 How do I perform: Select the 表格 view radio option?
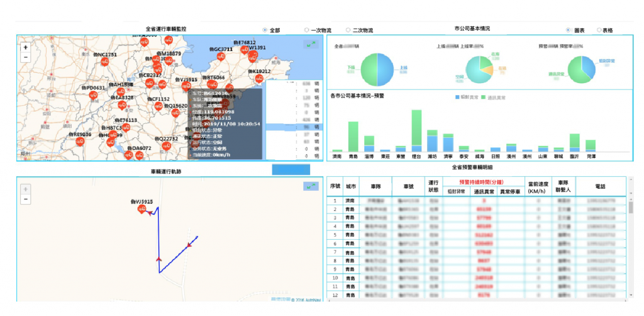coord(599,30)
